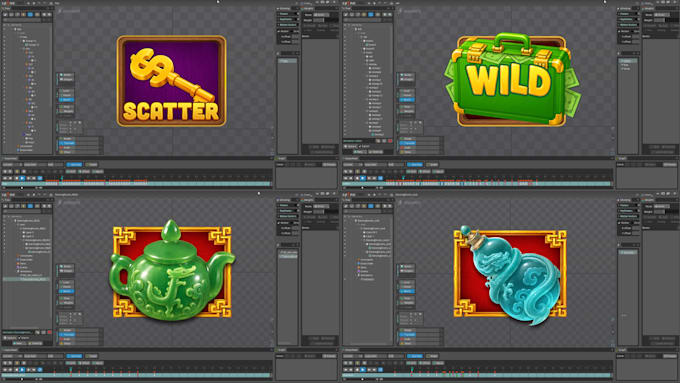680x383 pixels.
Task: Adjust playback speed slider in Scatter window
Action: click(22, 188)
